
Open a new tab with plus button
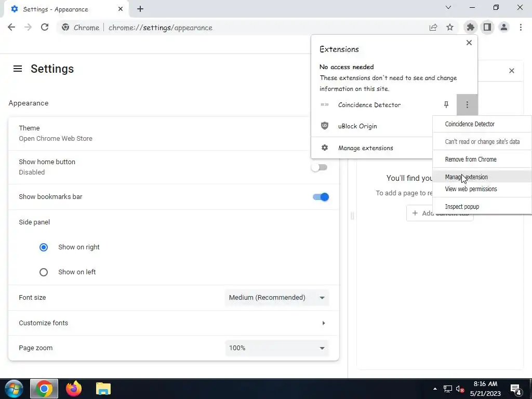click(x=140, y=9)
